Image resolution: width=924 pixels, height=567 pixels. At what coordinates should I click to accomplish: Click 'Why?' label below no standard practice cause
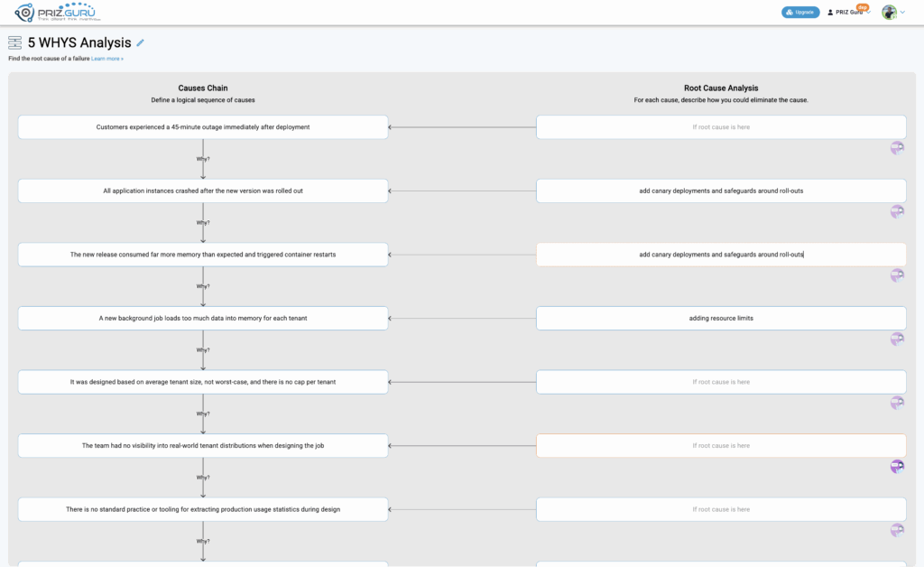tap(203, 541)
